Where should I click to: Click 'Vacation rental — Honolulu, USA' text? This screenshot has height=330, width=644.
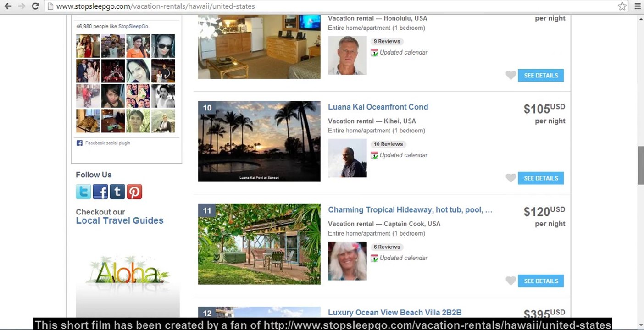click(x=378, y=18)
